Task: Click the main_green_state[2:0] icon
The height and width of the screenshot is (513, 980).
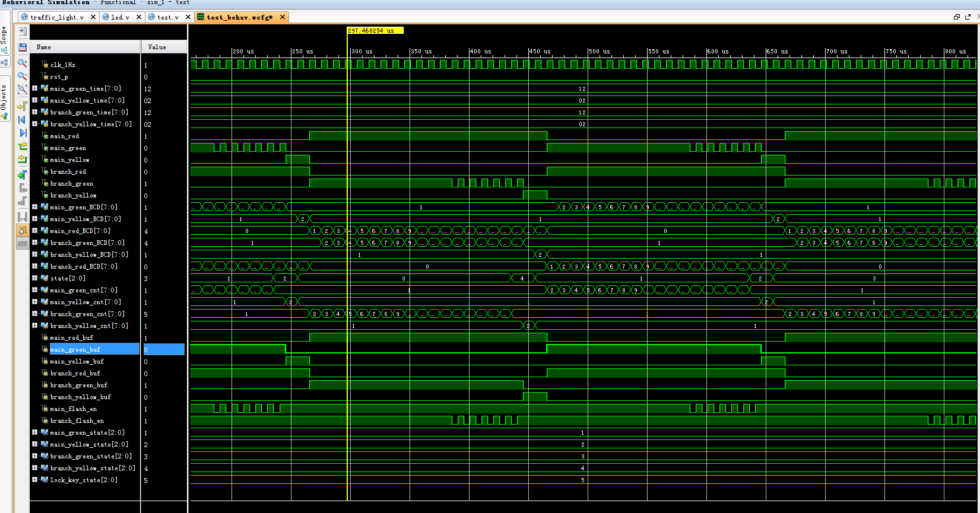Action: pos(45,432)
